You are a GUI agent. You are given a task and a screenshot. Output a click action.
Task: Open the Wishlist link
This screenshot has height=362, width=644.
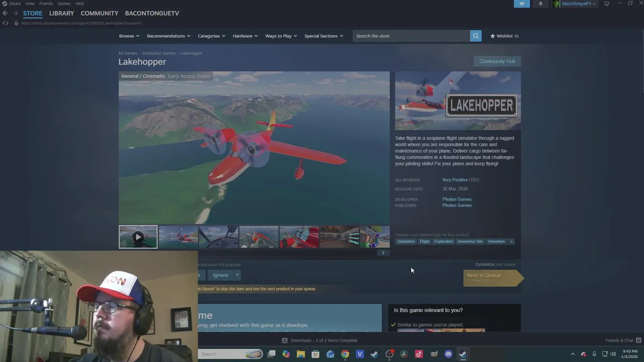click(505, 36)
